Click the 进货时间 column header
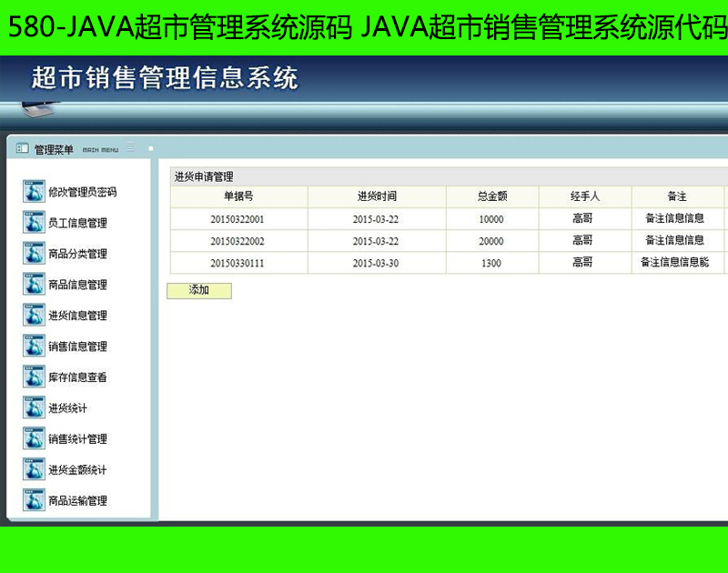The width and height of the screenshot is (728, 573). [x=377, y=196]
